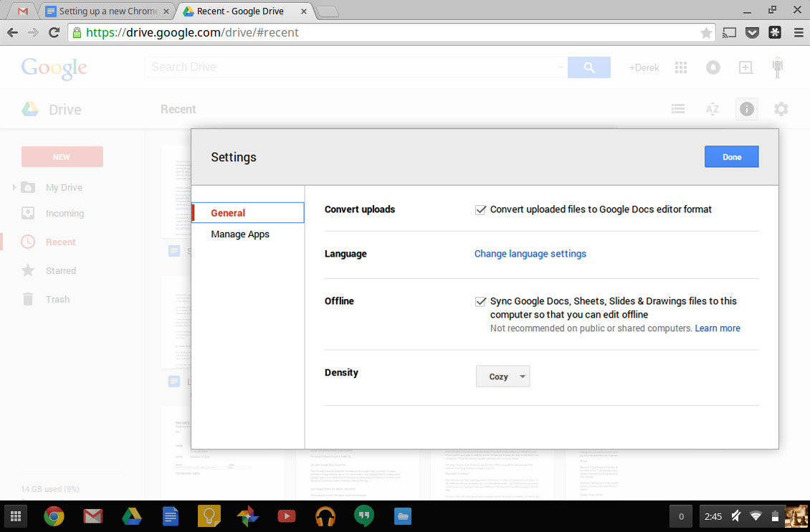Viewport: 810px width, 532px height.
Task: Click the Learn more link
Action: (718, 328)
